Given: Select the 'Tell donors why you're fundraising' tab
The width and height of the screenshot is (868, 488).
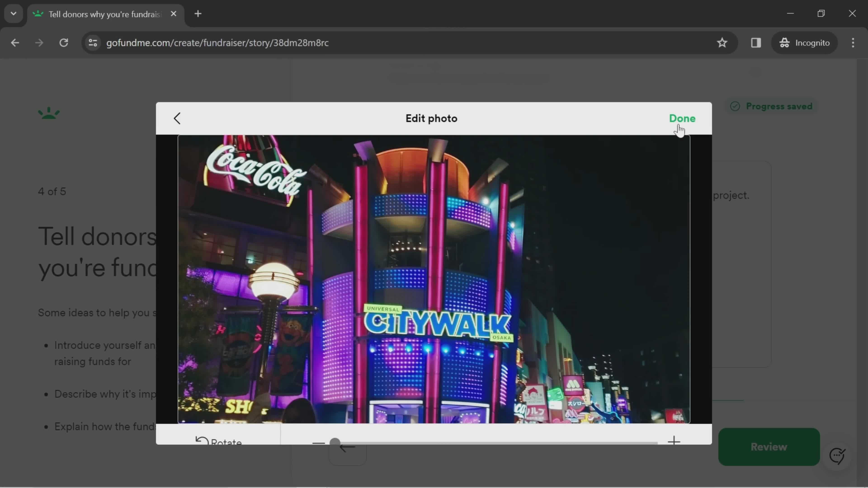Looking at the screenshot, I should (x=105, y=14).
